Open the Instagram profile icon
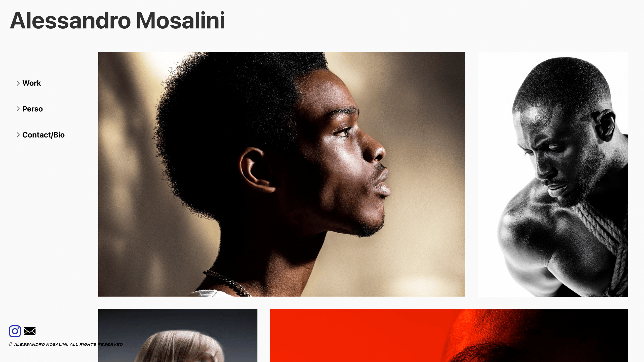644x362 pixels. [15, 331]
